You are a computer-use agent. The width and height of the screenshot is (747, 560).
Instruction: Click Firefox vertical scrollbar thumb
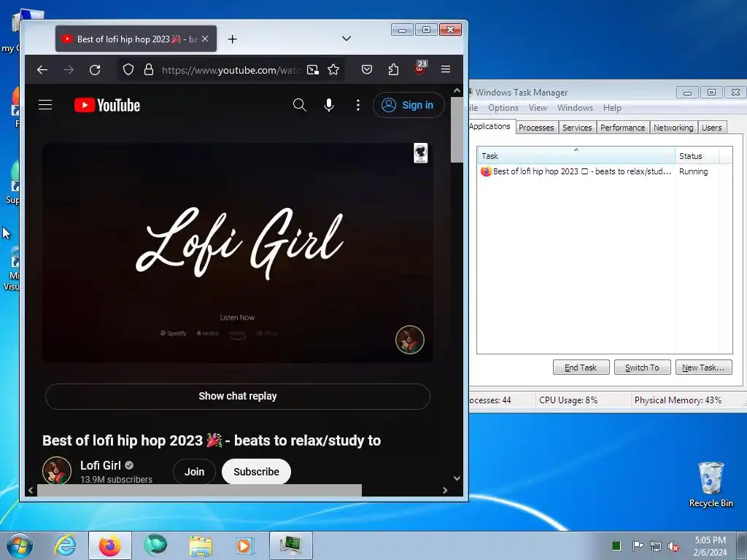[457, 130]
